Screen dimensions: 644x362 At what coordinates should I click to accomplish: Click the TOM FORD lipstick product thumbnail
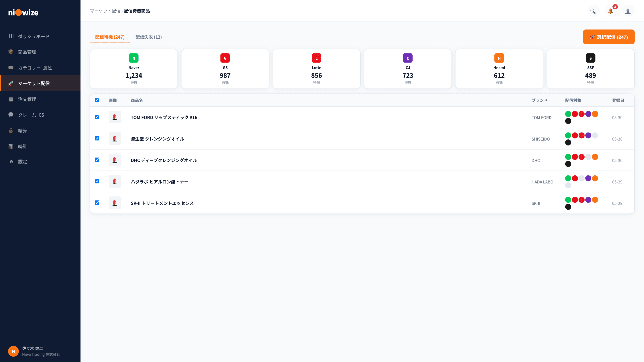[115, 117]
